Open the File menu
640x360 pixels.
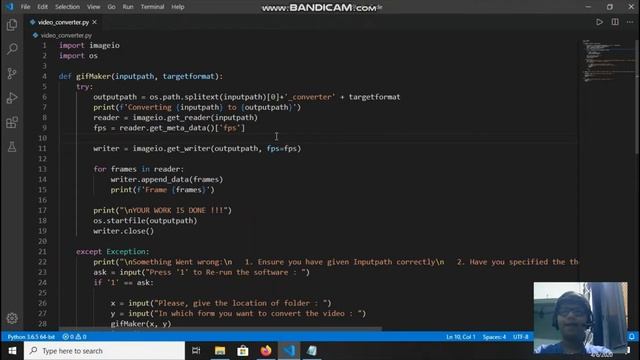tap(25, 7)
